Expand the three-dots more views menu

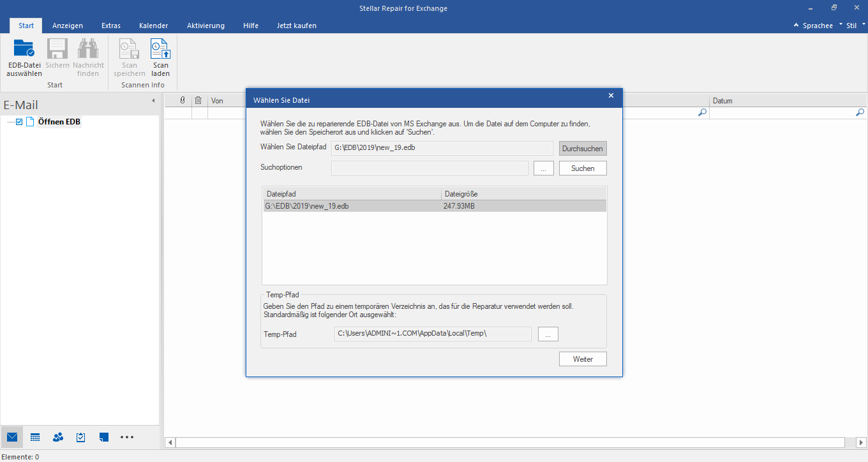click(x=127, y=437)
